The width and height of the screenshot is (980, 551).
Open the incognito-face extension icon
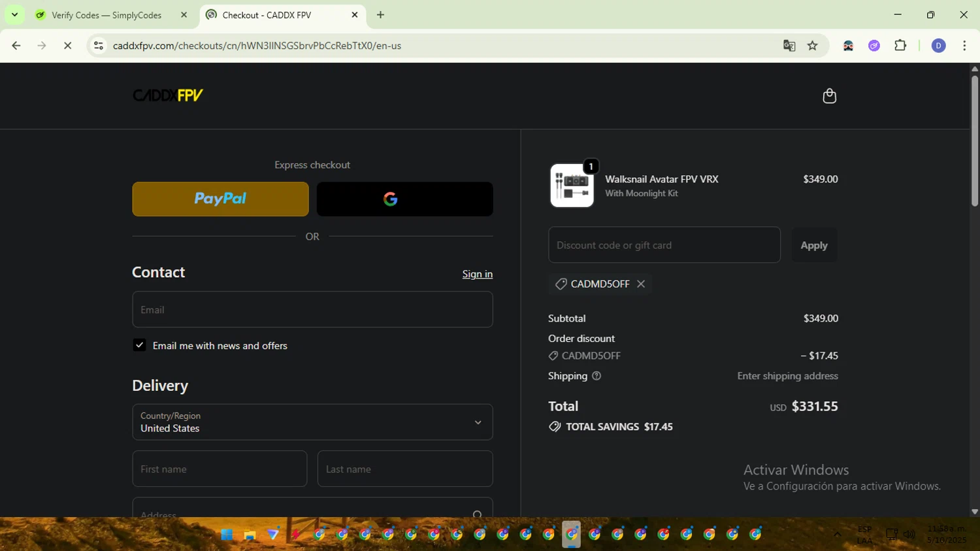tap(848, 46)
